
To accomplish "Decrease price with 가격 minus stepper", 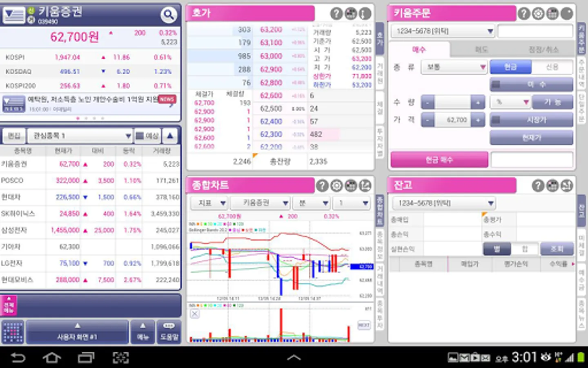I will tap(428, 120).
